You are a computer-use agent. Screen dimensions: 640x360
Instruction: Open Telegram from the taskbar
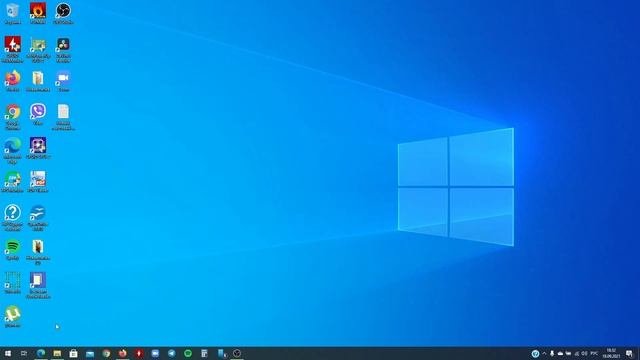tap(171, 353)
